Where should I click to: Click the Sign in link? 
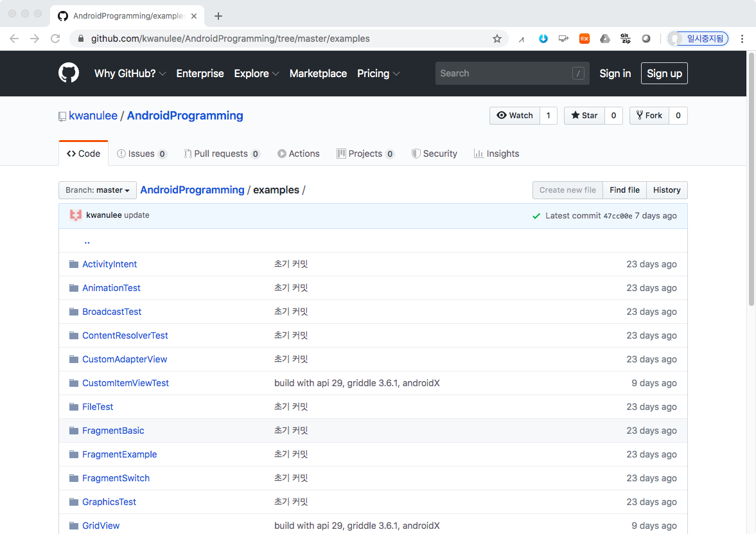point(615,73)
